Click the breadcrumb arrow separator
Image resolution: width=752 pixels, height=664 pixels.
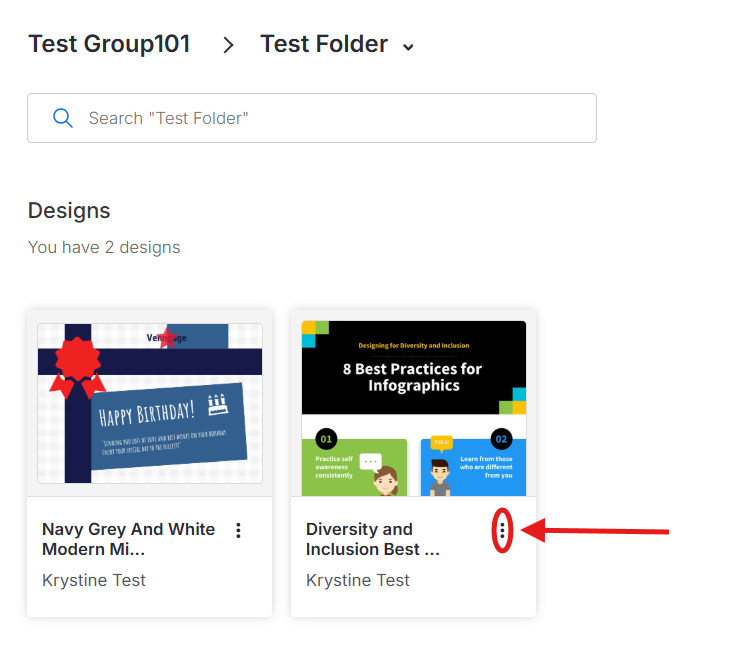(228, 45)
